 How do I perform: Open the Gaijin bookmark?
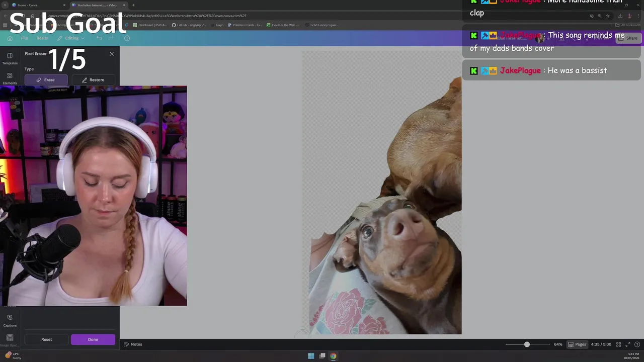(217, 25)
